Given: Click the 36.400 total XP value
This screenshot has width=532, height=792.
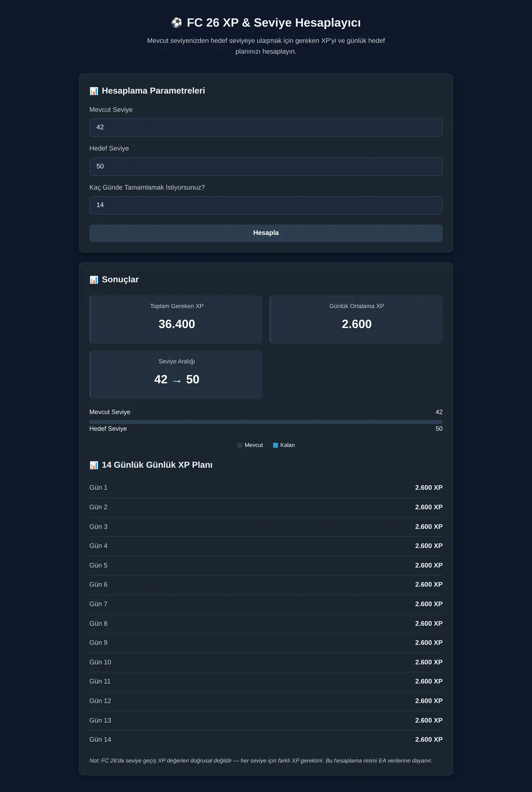Looking at the screenshot, I should [x=177, y=324].
